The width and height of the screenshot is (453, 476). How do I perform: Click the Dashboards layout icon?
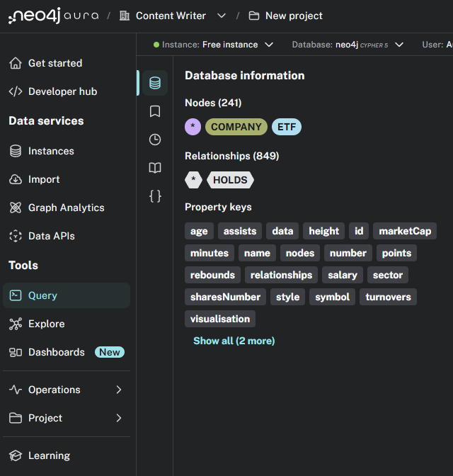point(16,352)
